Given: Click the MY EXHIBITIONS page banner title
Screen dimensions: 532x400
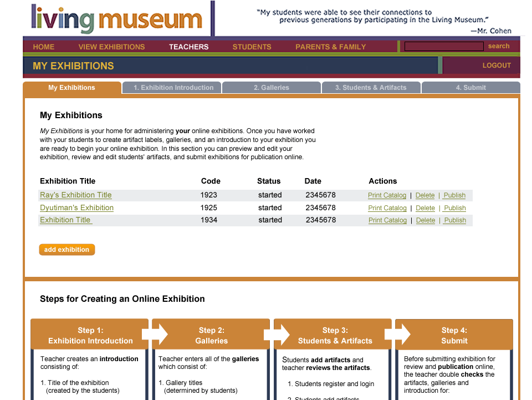Looking at the screenshot, I should pos(73,66).
